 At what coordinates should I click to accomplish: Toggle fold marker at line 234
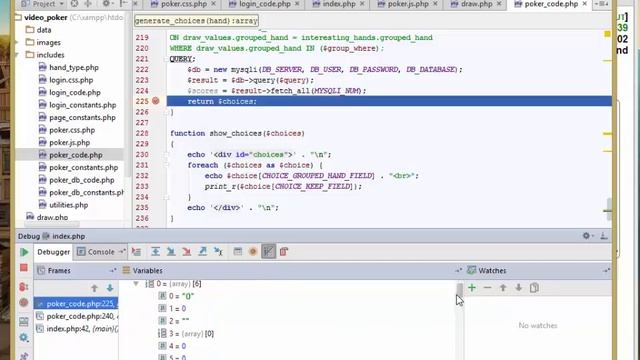pyautogui.click(x=166, y=197)
